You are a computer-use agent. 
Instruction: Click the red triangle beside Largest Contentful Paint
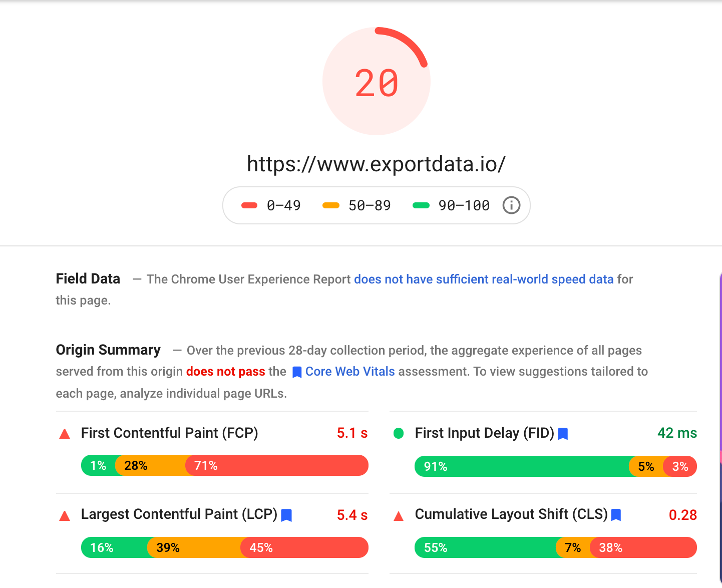coord(65,515)
